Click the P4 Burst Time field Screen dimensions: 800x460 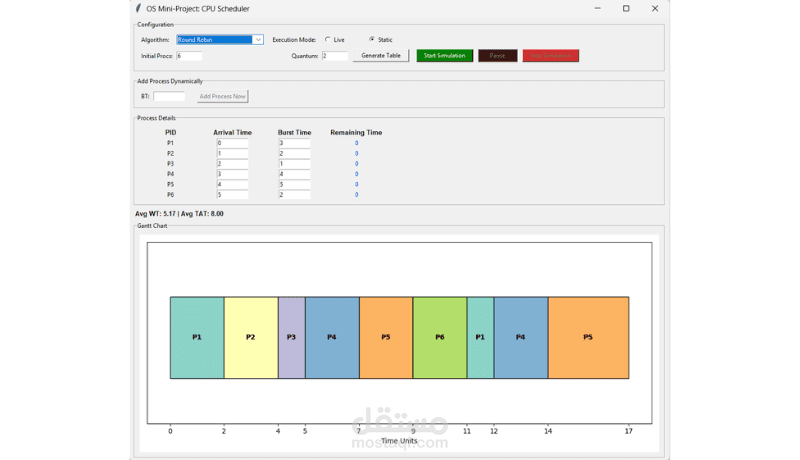pyautogui.click(x=294, y=174)
